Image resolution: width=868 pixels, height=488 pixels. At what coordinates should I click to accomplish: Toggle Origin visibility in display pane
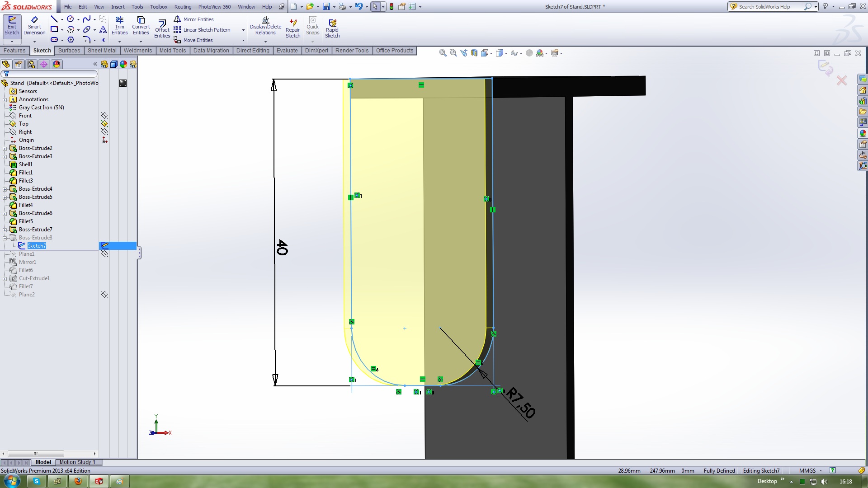pyautogui.click(x=104, y=140)
